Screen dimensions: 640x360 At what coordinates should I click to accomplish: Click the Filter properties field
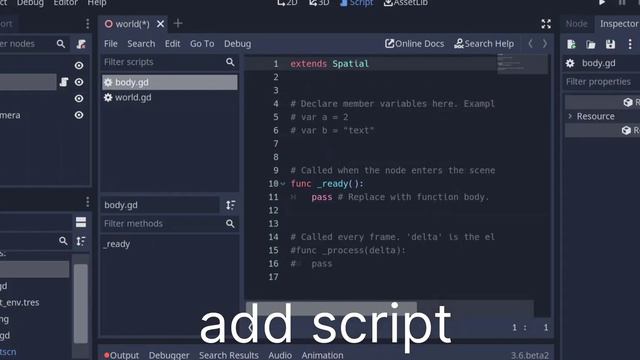click(602, 82)
